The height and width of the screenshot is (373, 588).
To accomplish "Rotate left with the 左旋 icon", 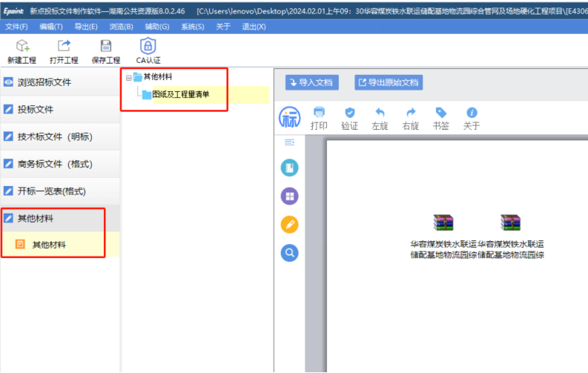I will click(x=380, y=119).
